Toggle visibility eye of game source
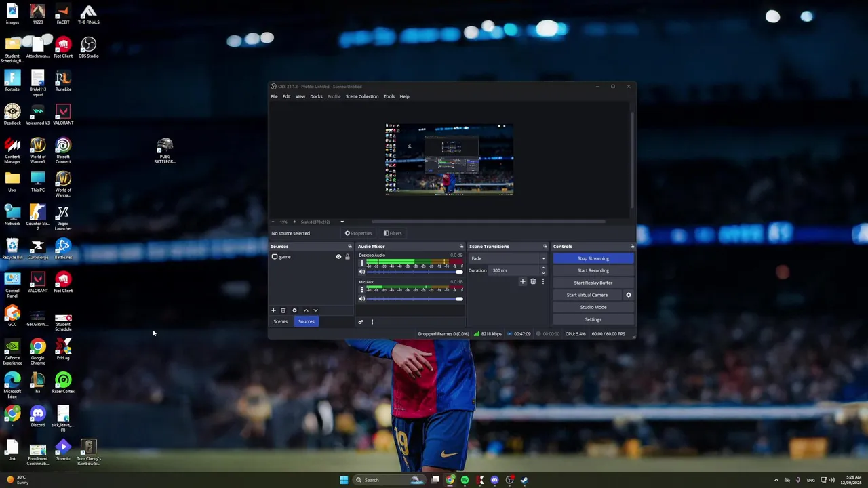The width and height of the screenshot is (868, 488). point(338,257)
